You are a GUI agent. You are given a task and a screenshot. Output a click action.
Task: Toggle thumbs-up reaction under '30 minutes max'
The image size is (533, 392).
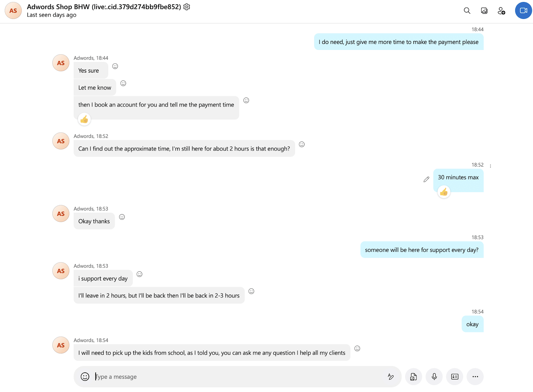444,192
